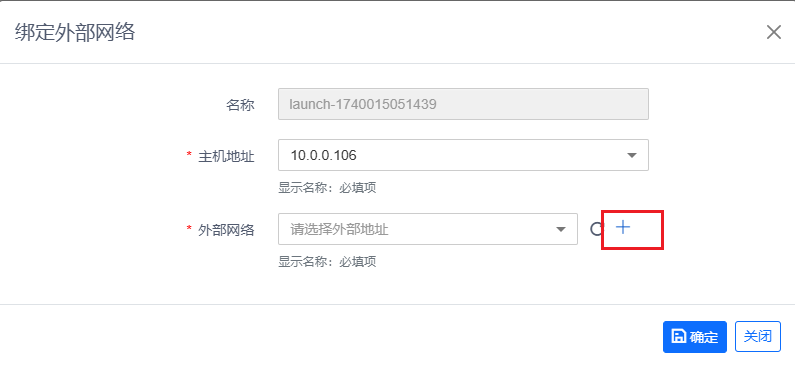Click the 关闭 button
The height and width of the screenshot is (368, 795).
758,337
